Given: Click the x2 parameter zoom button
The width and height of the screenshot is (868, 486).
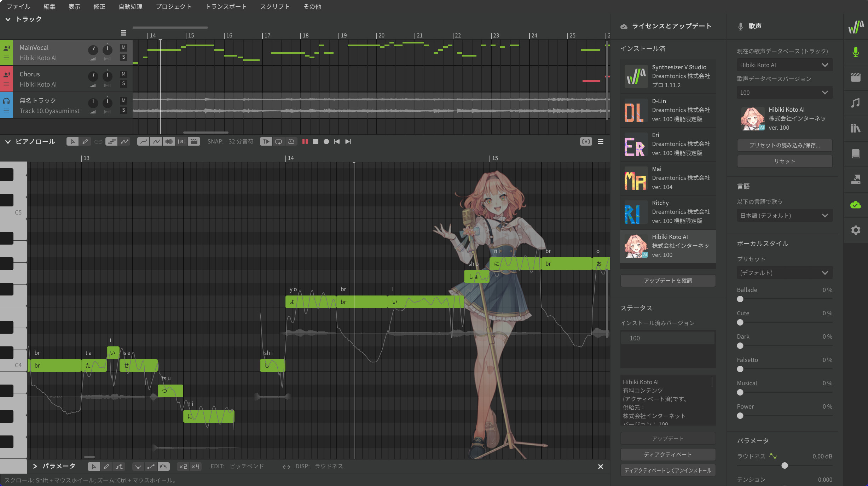Looking at the screenshot, I should coord(183,467).
